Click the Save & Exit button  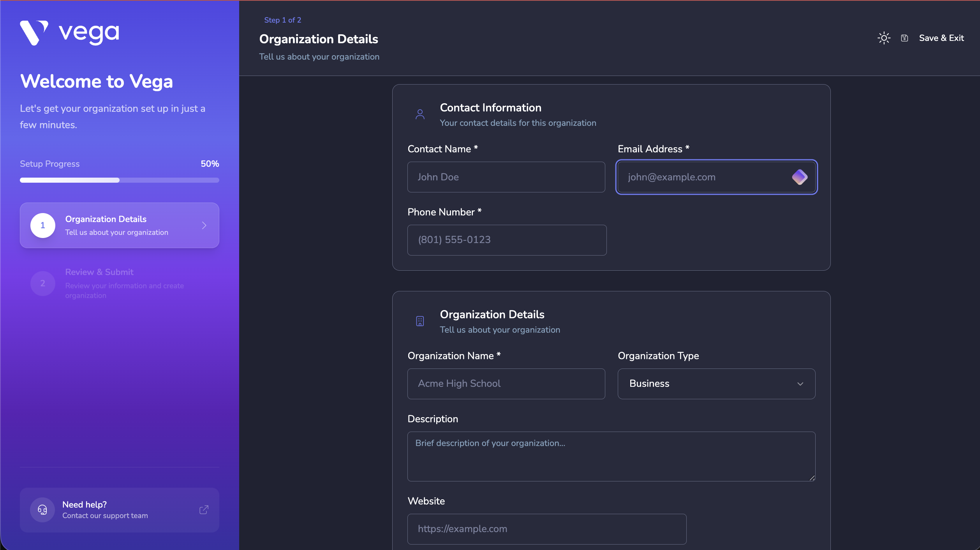tap(942, 37)
